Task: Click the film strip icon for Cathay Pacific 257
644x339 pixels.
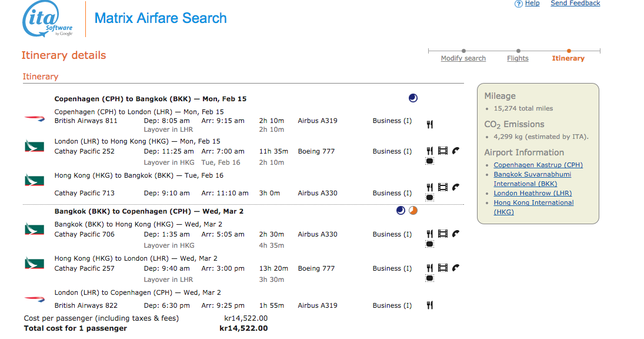Action: pyautogui.click(x=443, y=268)
